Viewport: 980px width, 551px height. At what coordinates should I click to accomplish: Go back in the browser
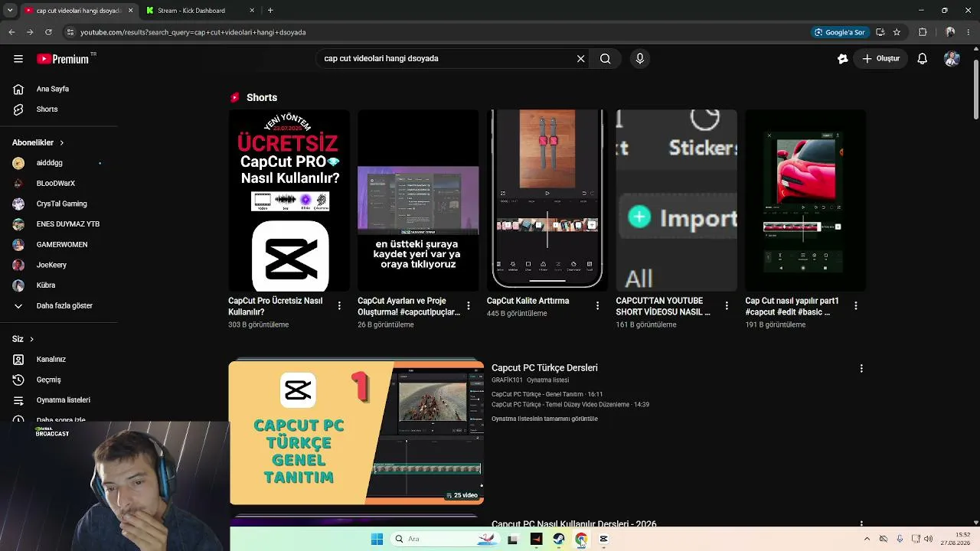click(11, 32)
